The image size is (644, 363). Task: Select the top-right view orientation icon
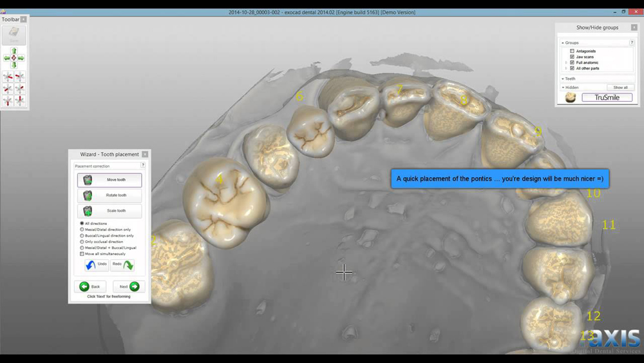click(20, 77)
